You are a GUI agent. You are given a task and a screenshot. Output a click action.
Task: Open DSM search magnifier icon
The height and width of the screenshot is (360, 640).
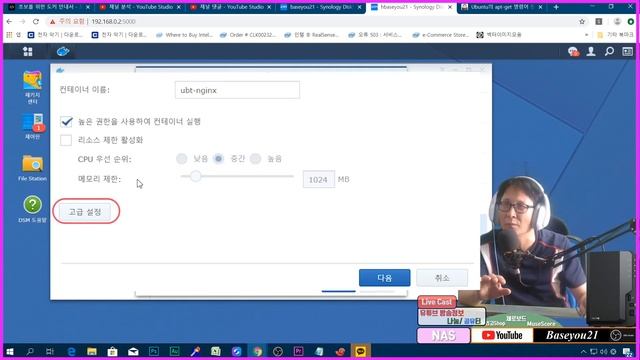(x=609, y=51)
